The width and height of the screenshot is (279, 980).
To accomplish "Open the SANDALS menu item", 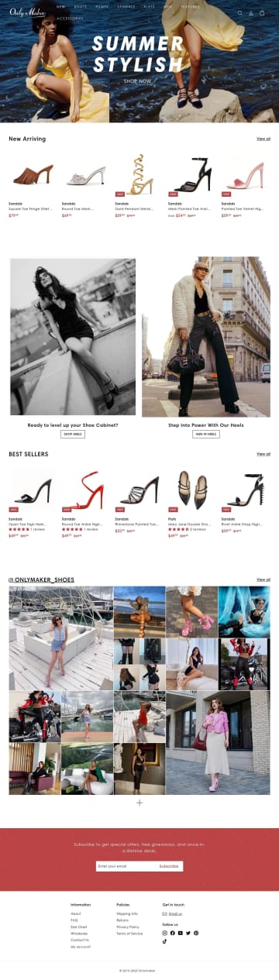I will pyautogui.click(x=126, y=6).
